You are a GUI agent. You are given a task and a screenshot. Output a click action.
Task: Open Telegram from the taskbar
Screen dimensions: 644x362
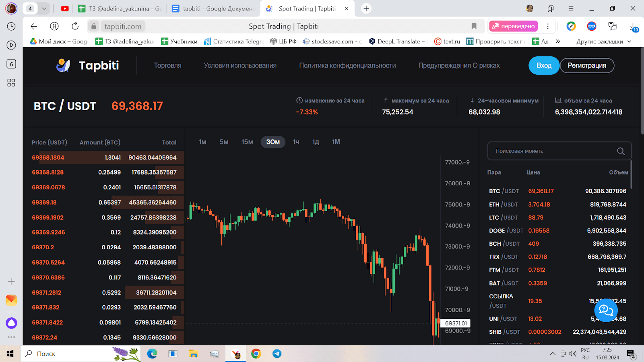(277, 354)
